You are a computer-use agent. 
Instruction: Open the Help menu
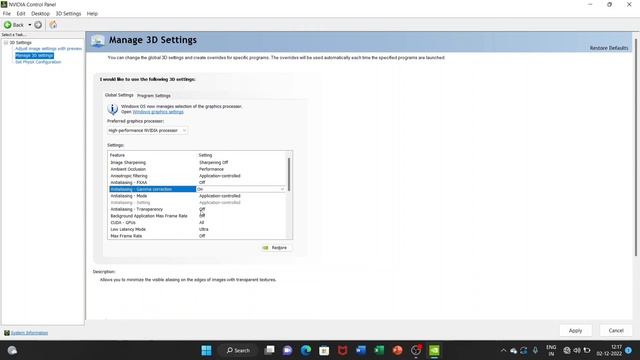point(92,13)
